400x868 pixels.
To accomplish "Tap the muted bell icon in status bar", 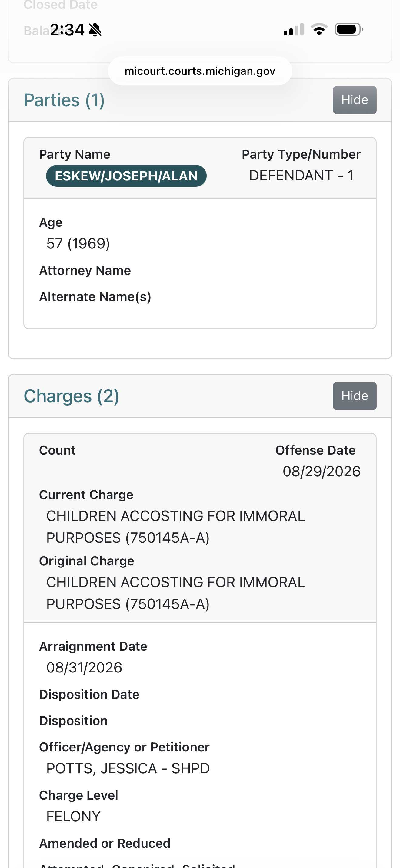I will click(95, 30).
